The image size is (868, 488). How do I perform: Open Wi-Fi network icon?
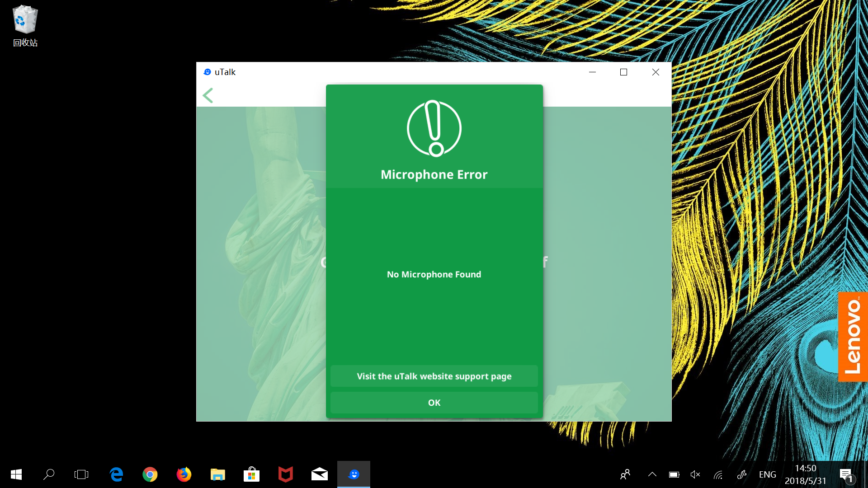[x=718, y=474]
